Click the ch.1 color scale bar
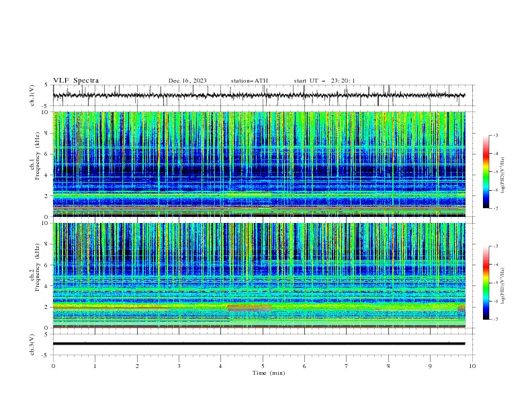Screen dimensions: 532x411 [x=486, y=172]
